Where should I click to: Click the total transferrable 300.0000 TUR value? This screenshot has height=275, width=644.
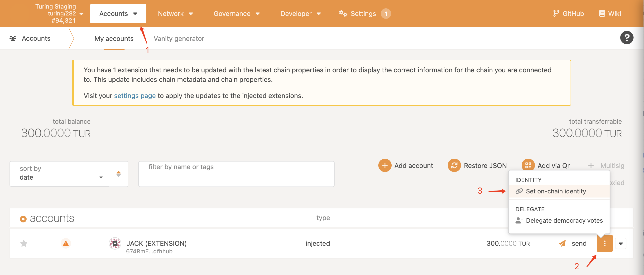pyautogui.click(x=587, y=133)
